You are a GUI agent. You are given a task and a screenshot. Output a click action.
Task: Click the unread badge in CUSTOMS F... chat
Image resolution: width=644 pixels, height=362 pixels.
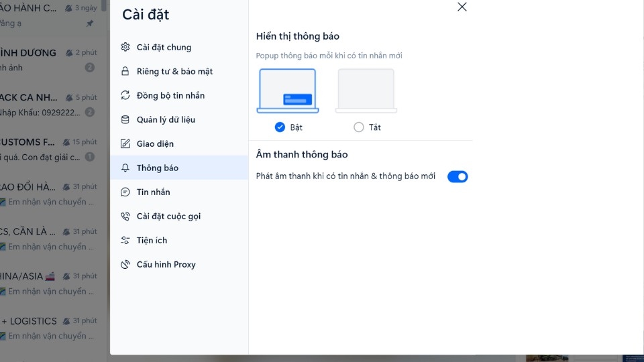[89, 157]
